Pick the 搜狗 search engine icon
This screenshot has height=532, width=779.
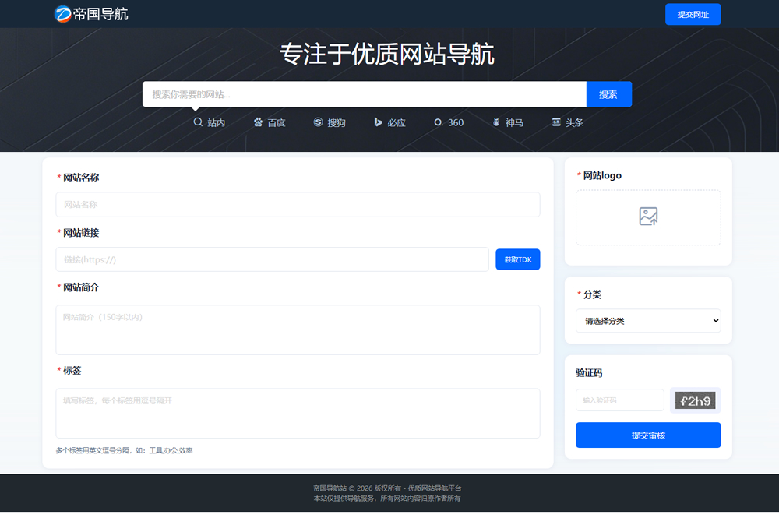pyautogui.click(x=319, y=122)
